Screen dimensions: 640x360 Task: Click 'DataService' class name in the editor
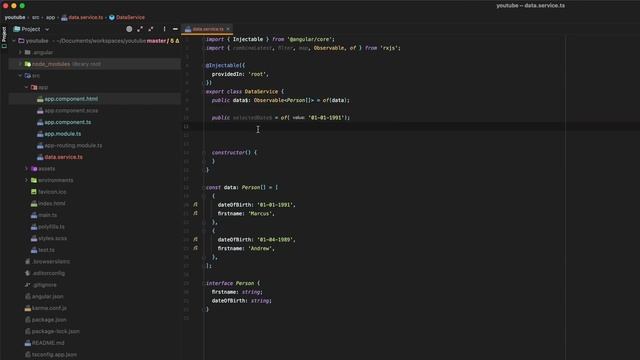coord(261,91)
